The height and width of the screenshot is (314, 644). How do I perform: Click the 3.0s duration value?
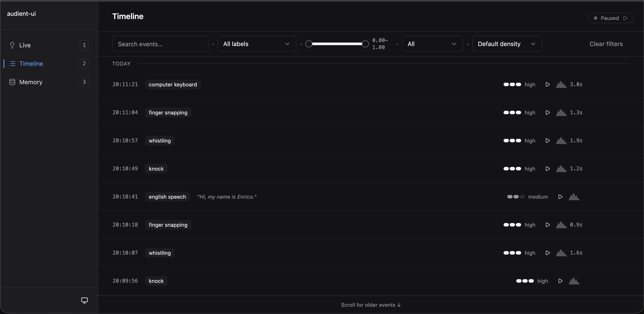coord(576,85)
